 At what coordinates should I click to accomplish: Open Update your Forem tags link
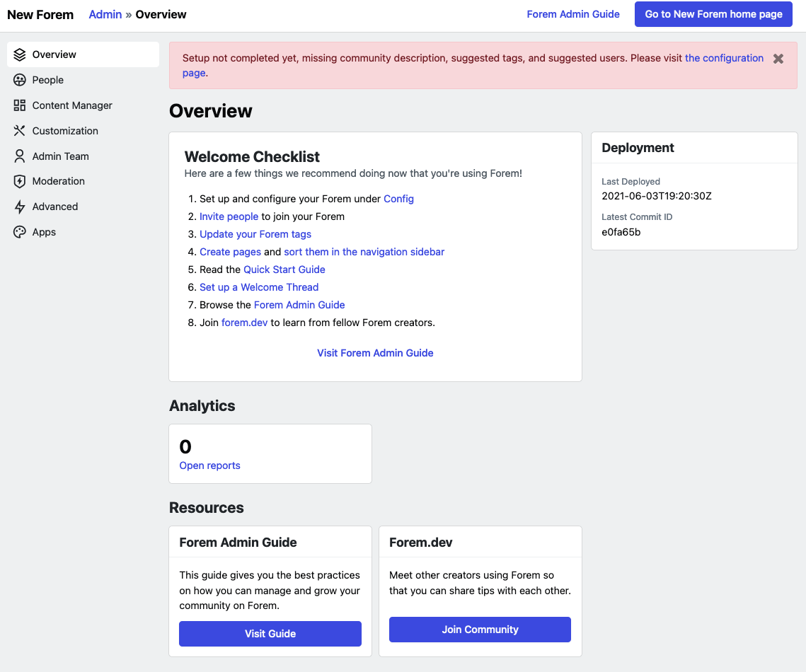click(255, 234)
